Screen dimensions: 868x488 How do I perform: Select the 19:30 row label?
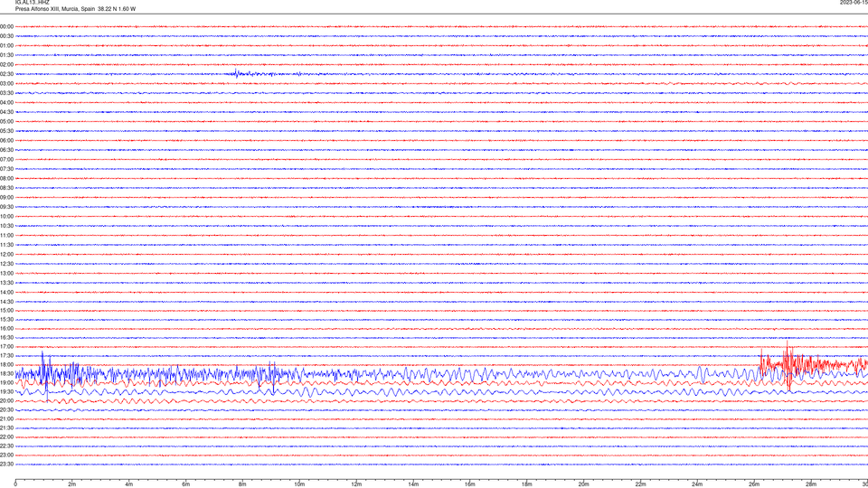point(6,391)
